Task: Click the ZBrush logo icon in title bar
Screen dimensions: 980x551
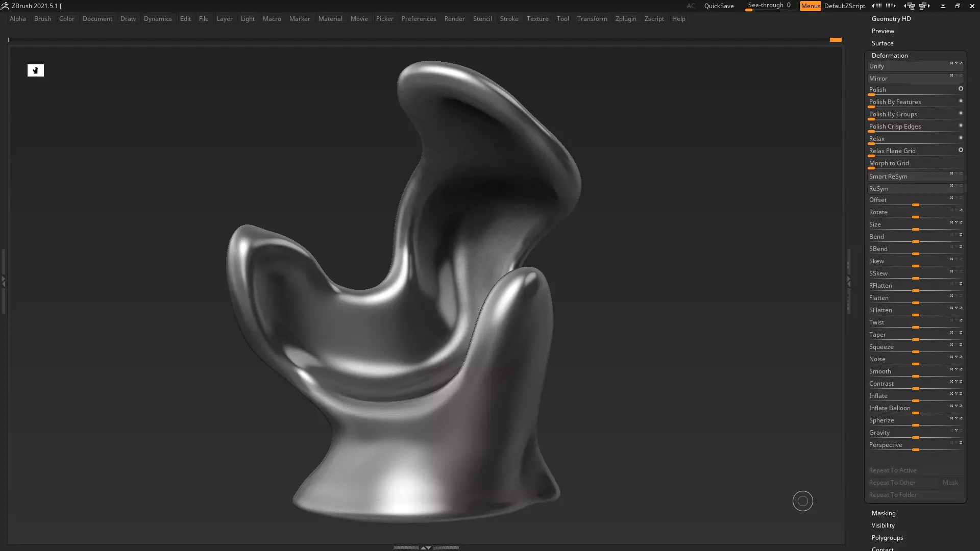Action: pos(5,6)
